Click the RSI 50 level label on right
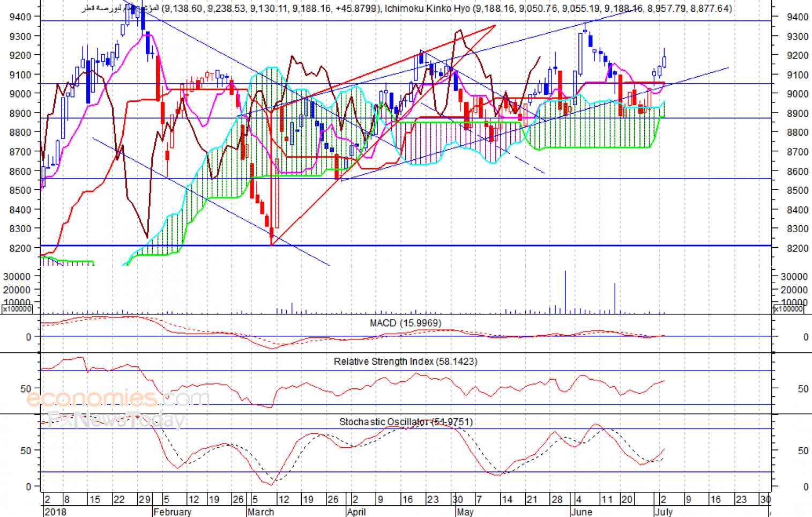The image size is (812, 517). 803,388
